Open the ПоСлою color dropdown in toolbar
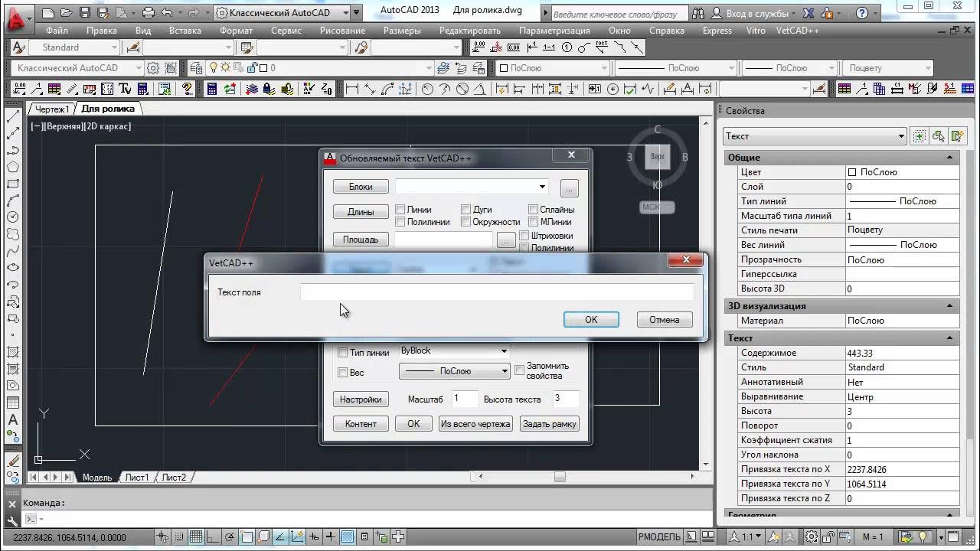Screen dimensions: 980x551 [553, 68]
